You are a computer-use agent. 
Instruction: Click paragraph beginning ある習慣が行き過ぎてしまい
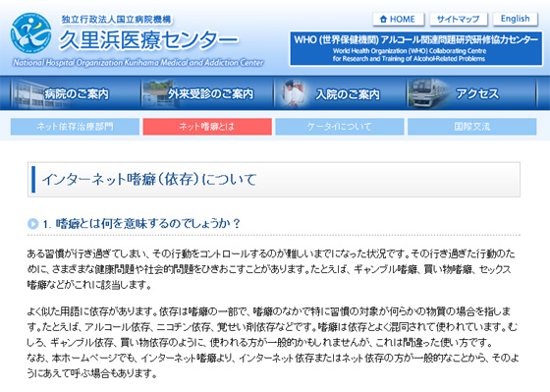coord(271,269)
